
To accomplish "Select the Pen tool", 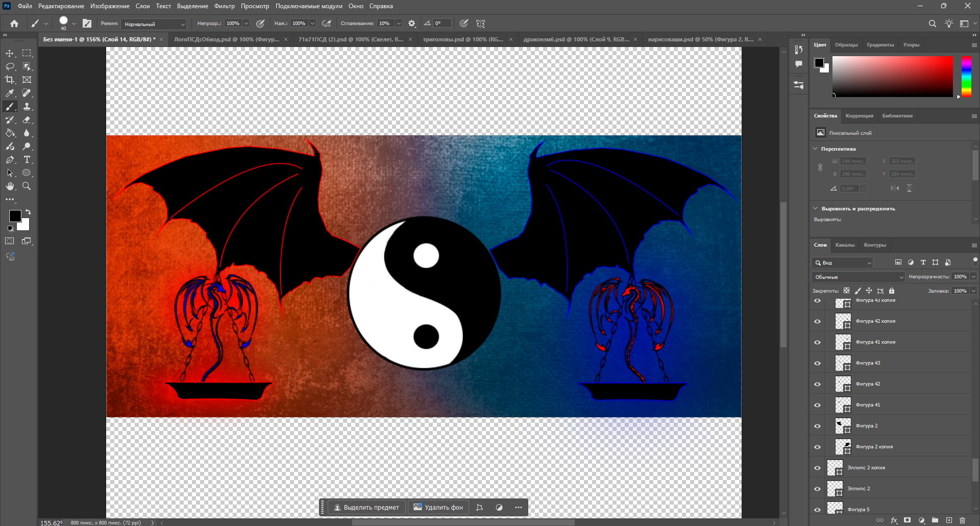I will tap(10, 160).
